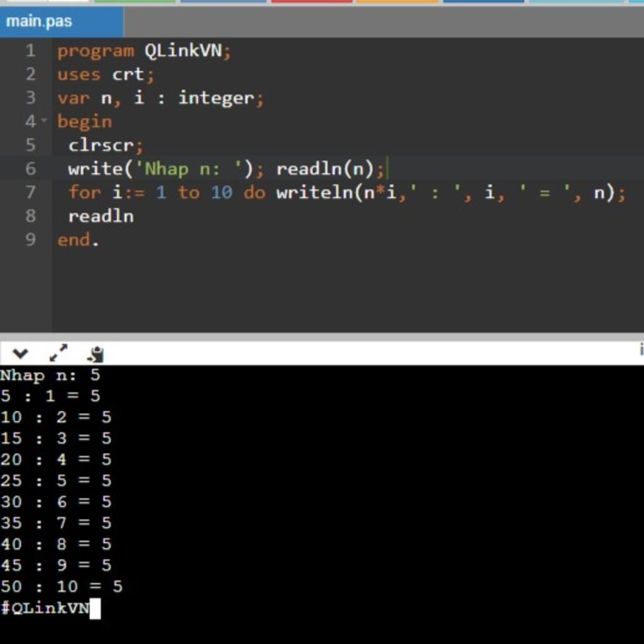Click the '40 : 8 = 5' console line

click(56, 545)
